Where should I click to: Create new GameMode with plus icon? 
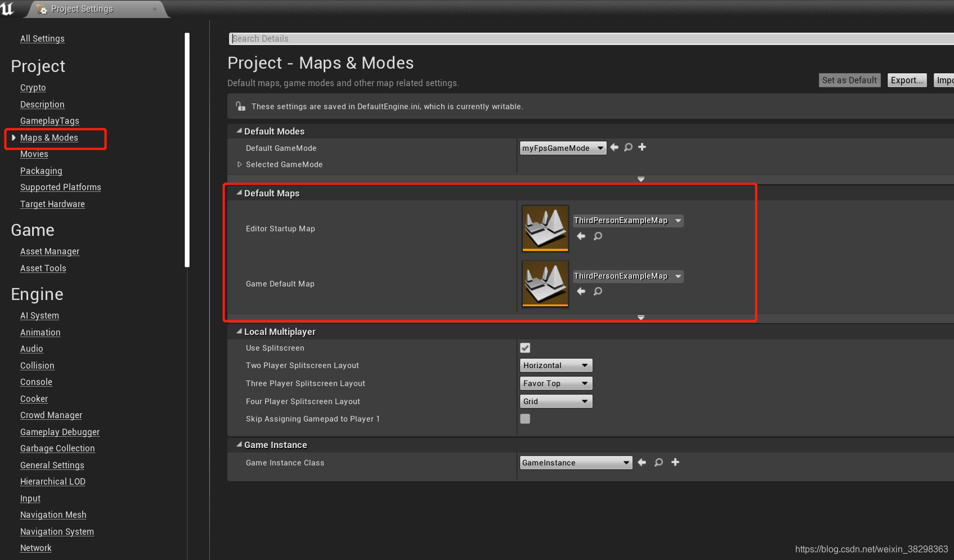[642, 147]
